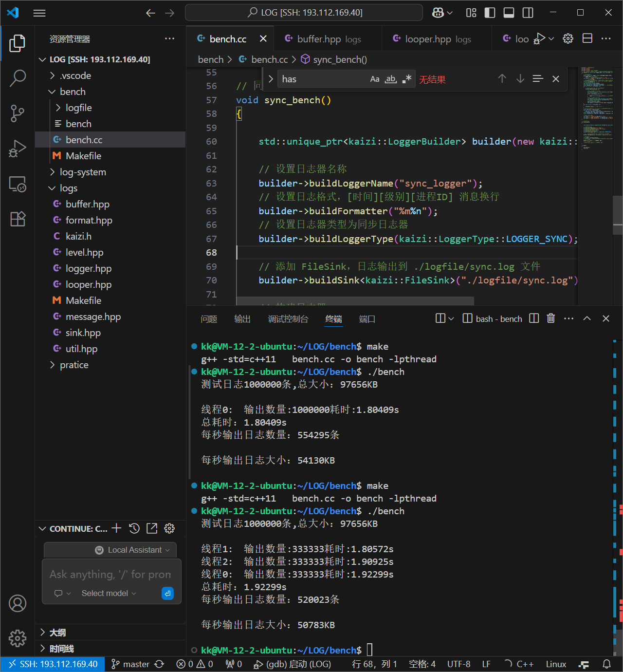View Continue history icon
Viewport: 623px width, 672px height.
pyautogui.click(x=134, y=528)
